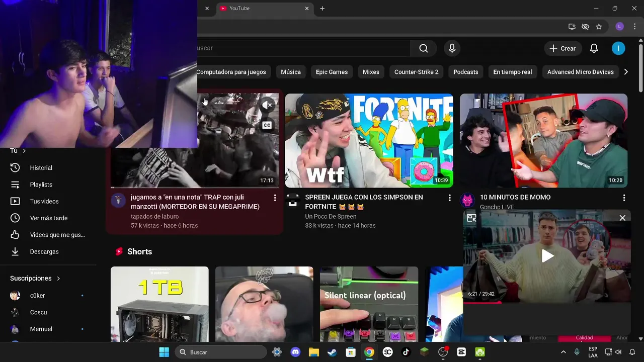Open Tus videos in sidebar
The height and width of the screenshot is (362, 644).
tap(48, 201)
